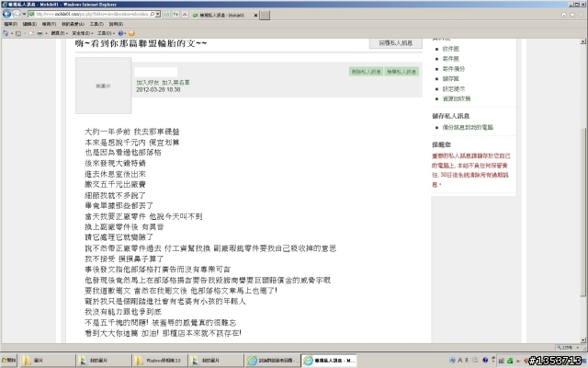588x368 pixels.
Task: Toggle the Compatibility View page icon
Action: pyautogui.click(x=166, y=15)
